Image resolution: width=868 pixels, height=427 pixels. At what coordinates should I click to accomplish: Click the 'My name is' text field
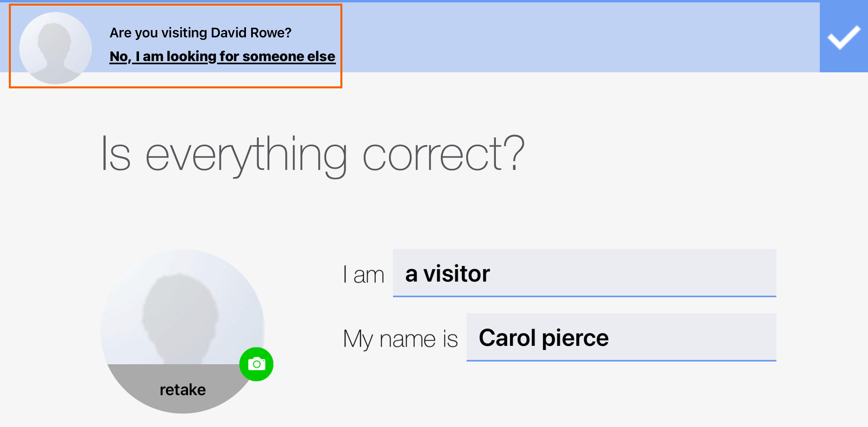pyautogui.click(x=621, y=337)
